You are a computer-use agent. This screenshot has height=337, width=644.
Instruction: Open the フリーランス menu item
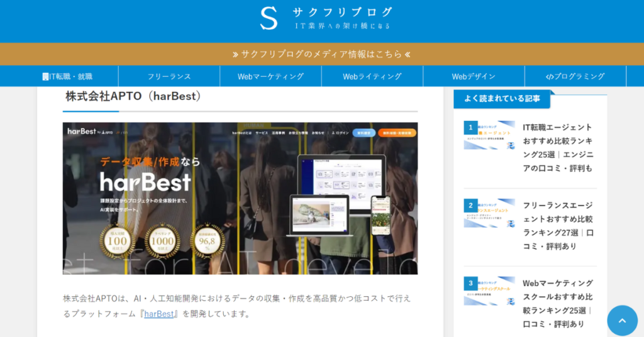click(x=169, y=76)
